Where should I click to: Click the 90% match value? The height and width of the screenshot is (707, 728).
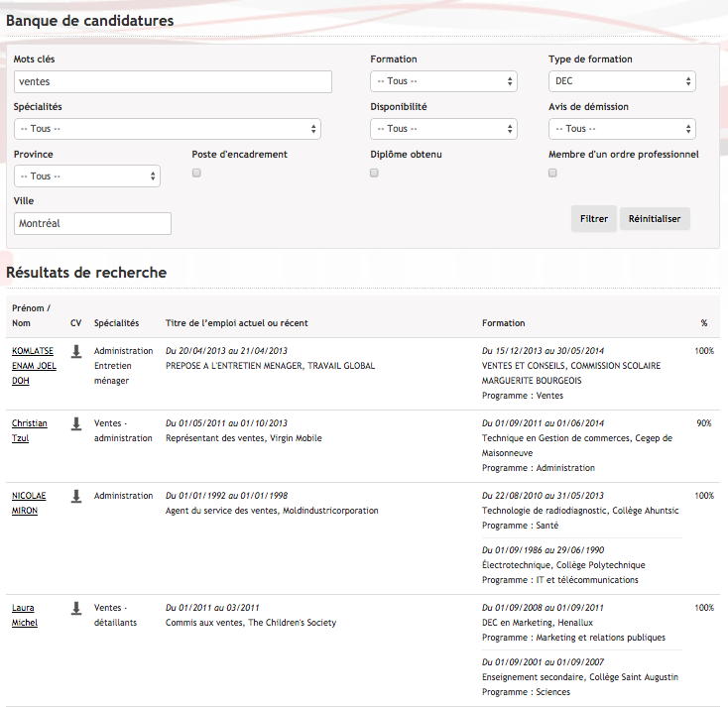tap(704, 423)
